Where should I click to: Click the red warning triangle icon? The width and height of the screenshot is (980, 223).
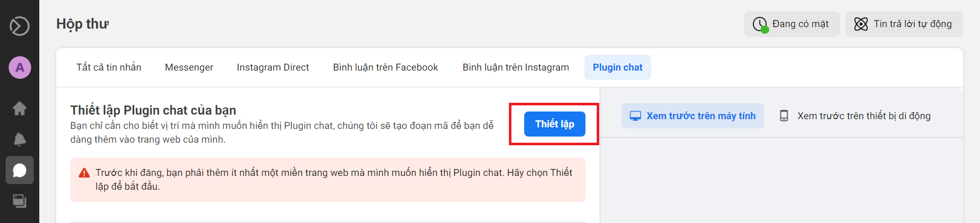84,173
